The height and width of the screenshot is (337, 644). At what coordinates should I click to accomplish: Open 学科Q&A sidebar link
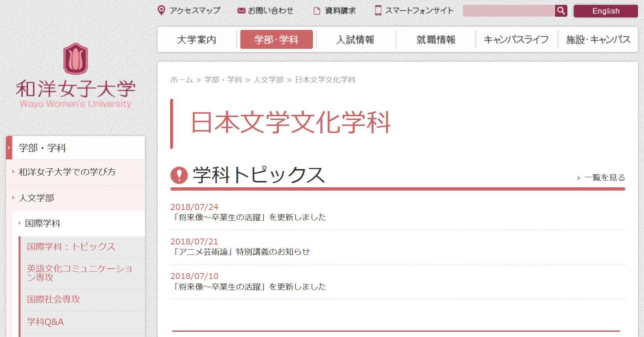(45, 322)
